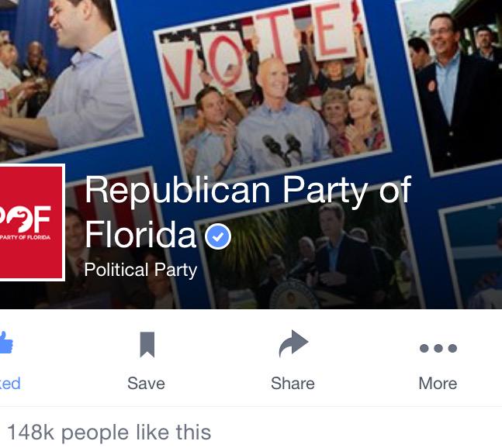Click the More label text
This screenshot has width=502, height=448.
tap(438, 383)
